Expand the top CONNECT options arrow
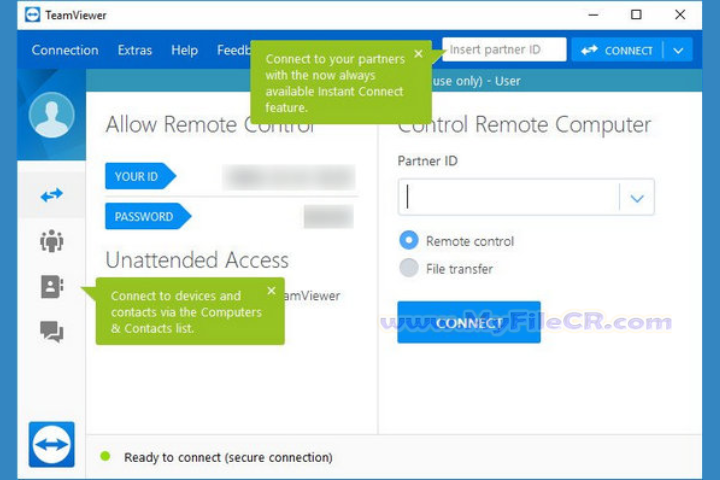The image size is (720, 480). (x=678, y=51)
